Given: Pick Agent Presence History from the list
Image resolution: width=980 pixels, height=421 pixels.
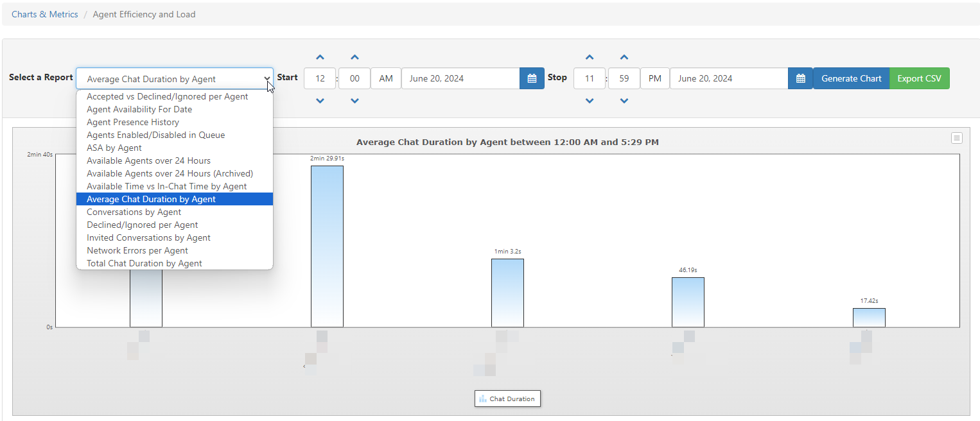Looking at the screenshot, I should pos(132,122).
